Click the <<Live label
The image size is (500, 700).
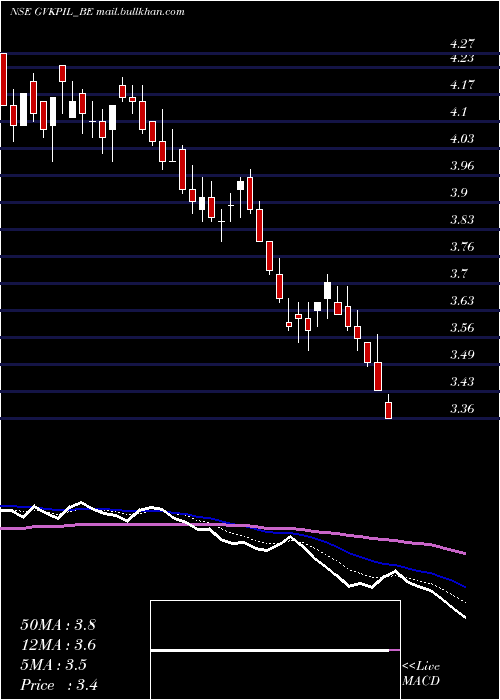(x=421, y=667)
